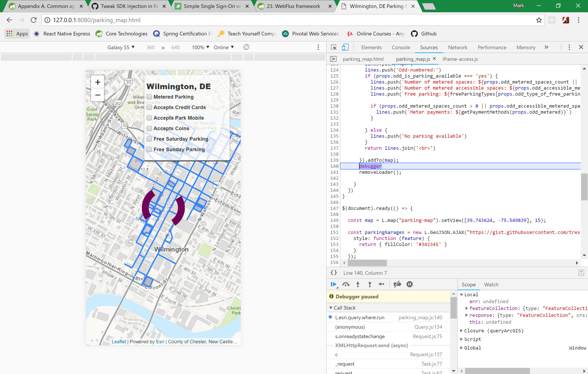Click the inspect element picker icon
The height and width of the screenshot is (374, 588).
pyautogui.click(x=334, y=47)
